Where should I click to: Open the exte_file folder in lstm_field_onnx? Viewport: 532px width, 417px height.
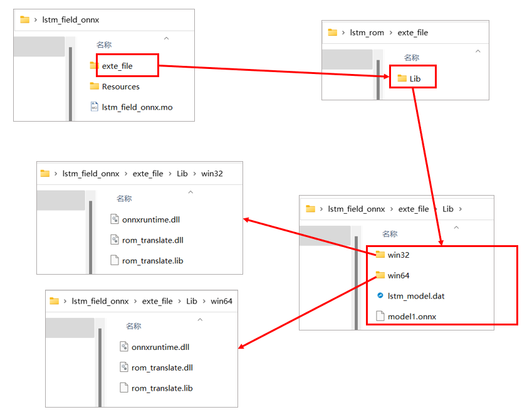(117, 66)
